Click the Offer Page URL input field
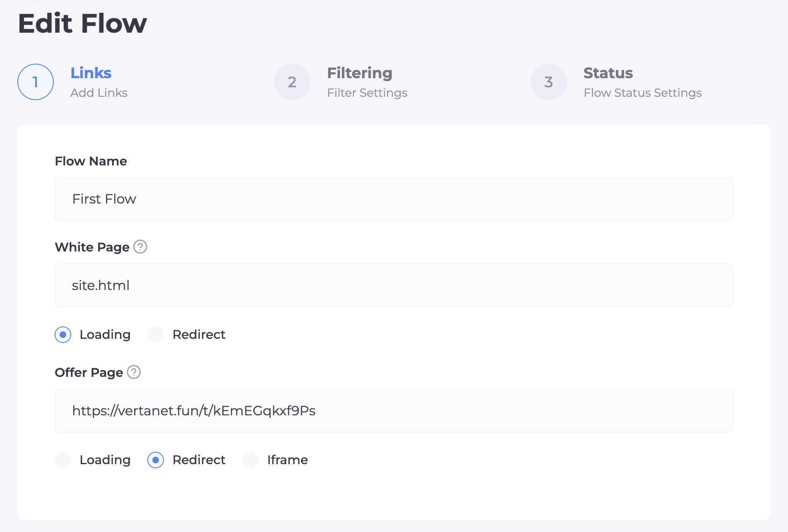 point(394,411)
